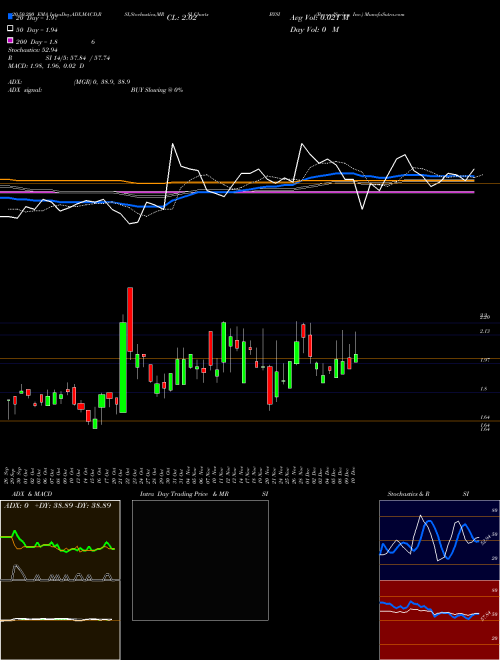Click the 'Stochastics: 52.94' reading
This screenshot has height=660, width=500.
pyautogui.click(x=33, y=50)
